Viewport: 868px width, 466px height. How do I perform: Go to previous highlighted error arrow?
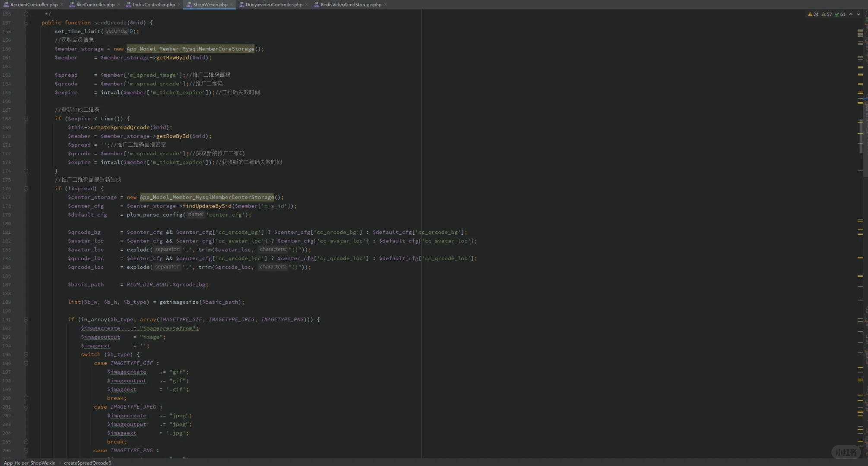coord(851,14)
